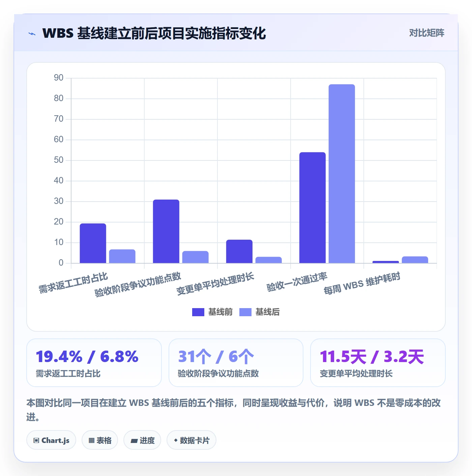
Task: Click the 基线前 bar for 验收一次通过率
Action: (313, 208)
